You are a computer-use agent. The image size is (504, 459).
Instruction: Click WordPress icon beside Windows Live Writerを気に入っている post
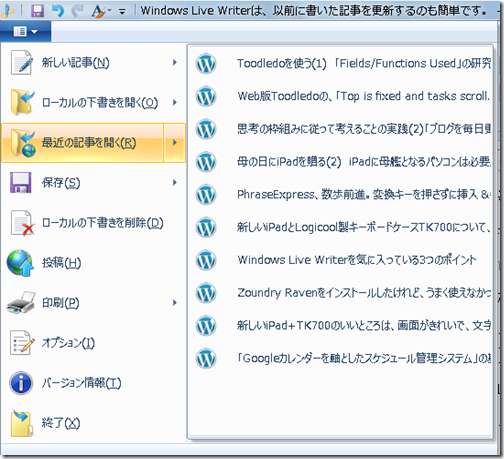click(x=206, y=260)
